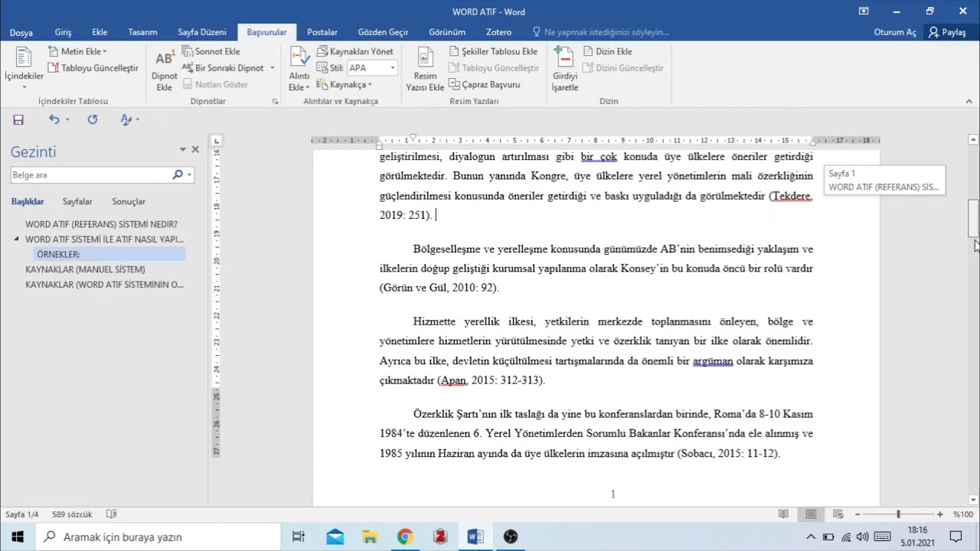This screenshot has width=980, height=551.
Task: Open the Windows Start menu
Action: pyautogui.click(x=18, y=536)
